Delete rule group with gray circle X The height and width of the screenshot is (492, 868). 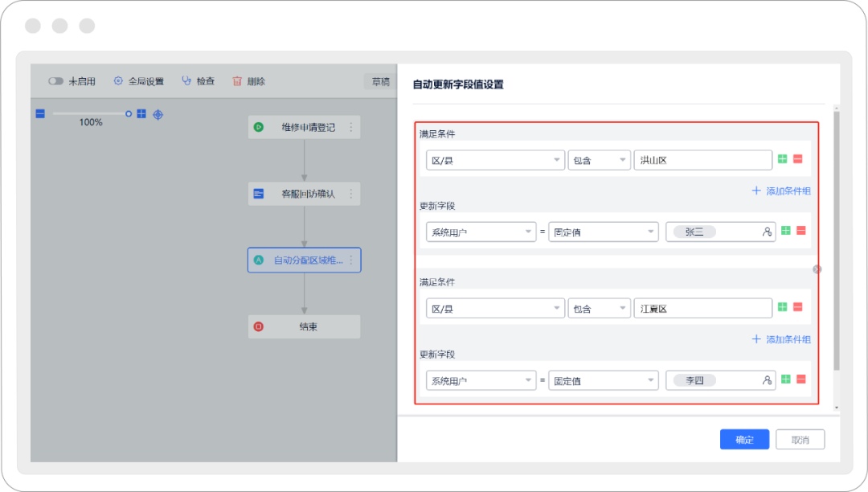pos(817,269)
